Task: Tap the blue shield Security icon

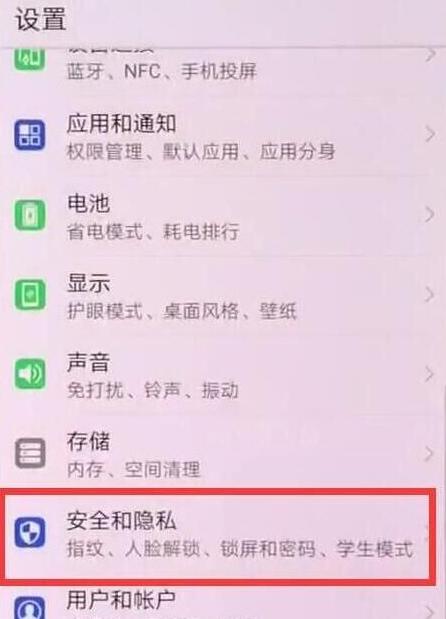Action: click(x=30, y=532)
